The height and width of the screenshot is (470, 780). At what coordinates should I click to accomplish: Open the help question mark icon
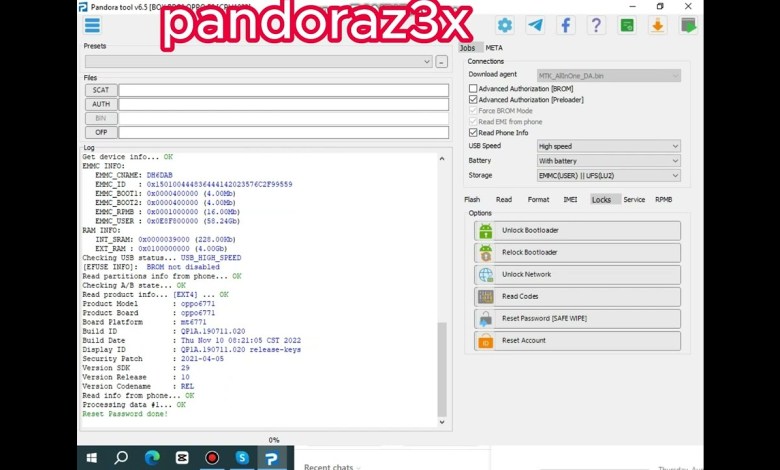[x=596, y=25]
